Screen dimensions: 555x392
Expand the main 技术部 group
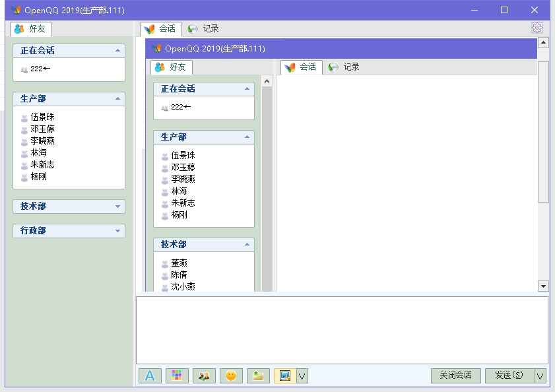pyautogui.click(x=118, y=207)
